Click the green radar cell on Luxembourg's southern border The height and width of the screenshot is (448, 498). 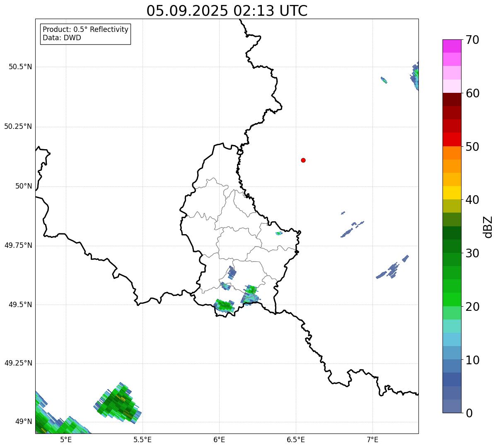[x=225, y=306]
